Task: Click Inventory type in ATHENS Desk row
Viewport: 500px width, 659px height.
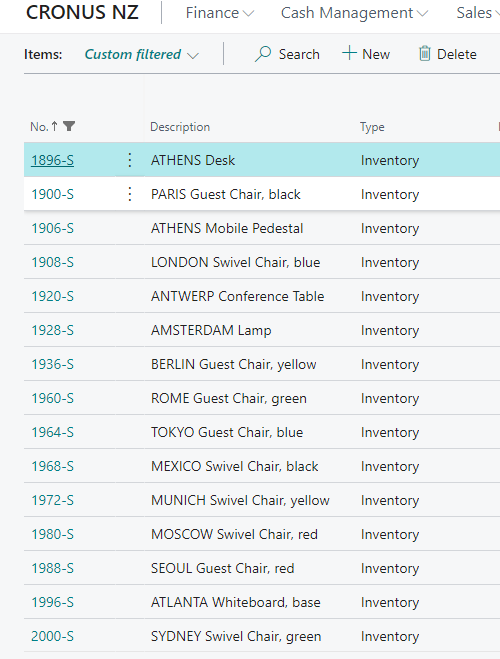Action: pyautogui.click(x=389, y=160)
